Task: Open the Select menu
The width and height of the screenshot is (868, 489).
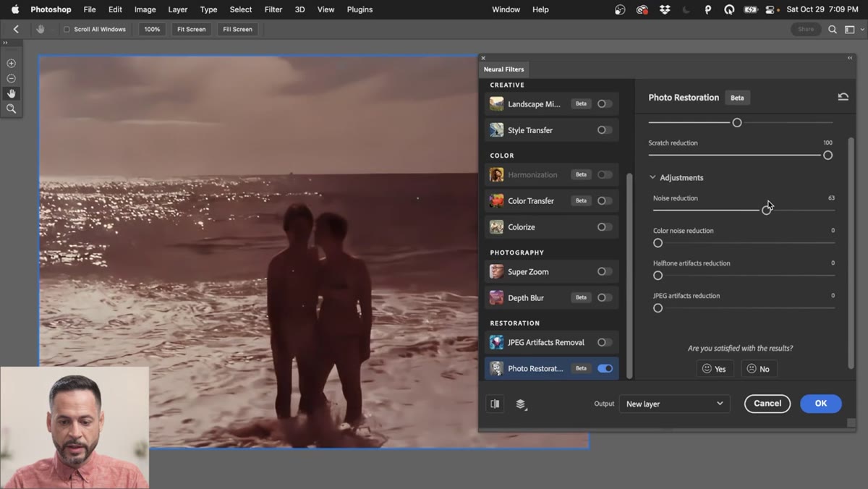Action: click(241, 9)
